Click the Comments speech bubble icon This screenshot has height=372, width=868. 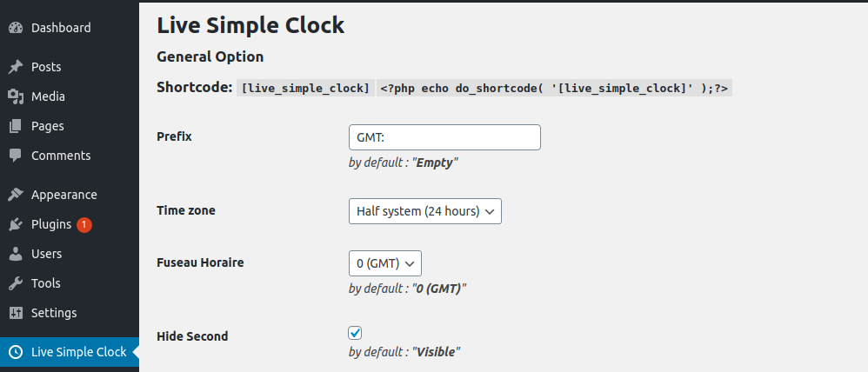[16, 156]
